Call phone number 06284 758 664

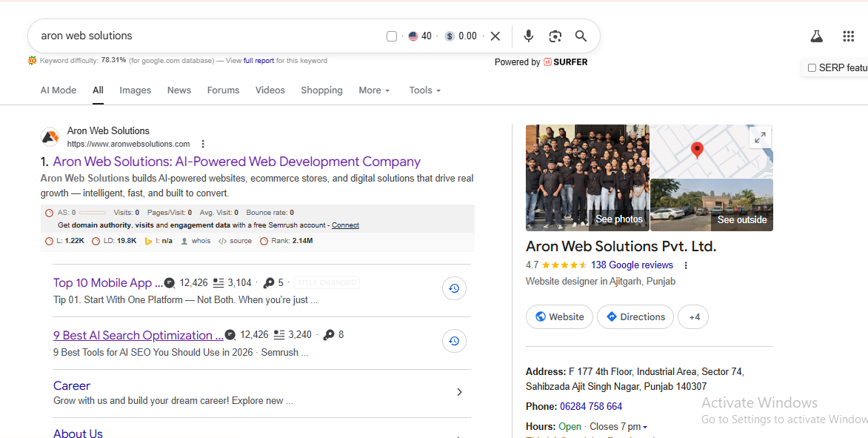[591, 406]
